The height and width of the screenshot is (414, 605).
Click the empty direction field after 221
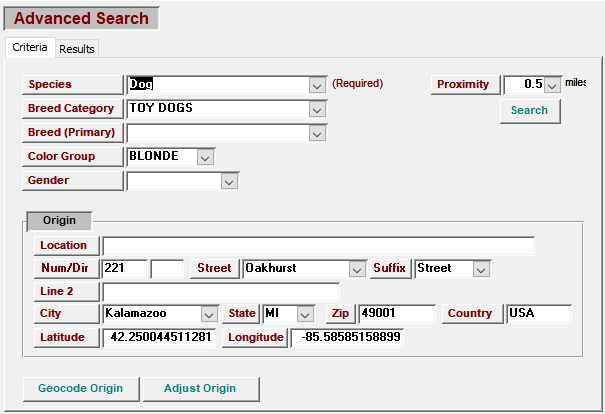pos(167,269)
